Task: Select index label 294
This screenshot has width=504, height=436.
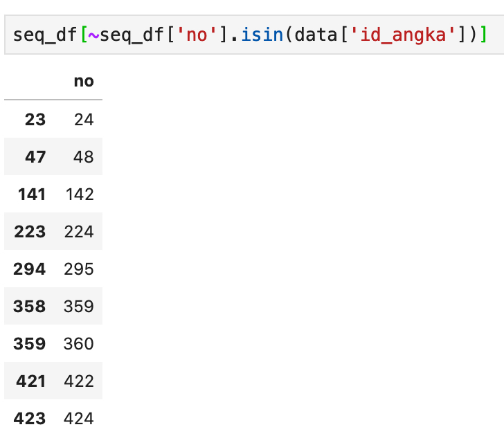Action: pyautogui.click(x=29, y=269)
